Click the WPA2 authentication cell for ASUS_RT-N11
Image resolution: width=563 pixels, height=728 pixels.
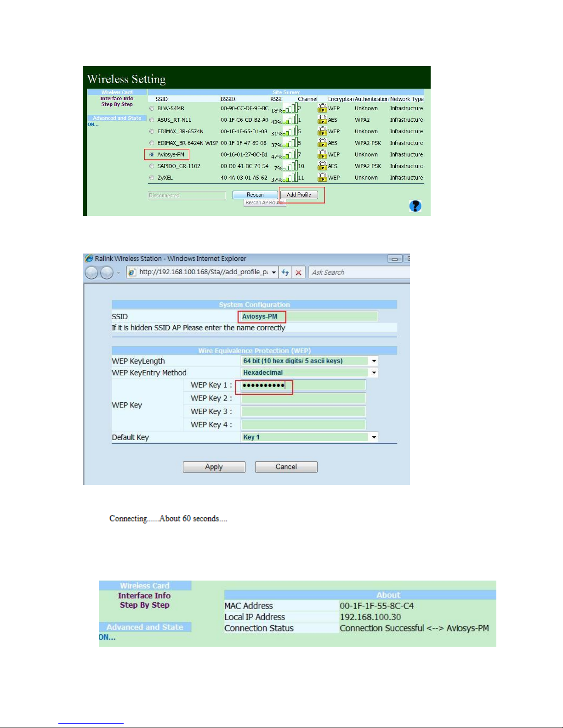[362, 120]
